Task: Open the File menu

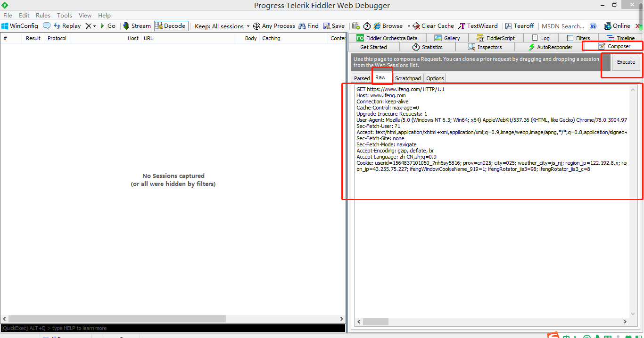Action: pos(8,16)
